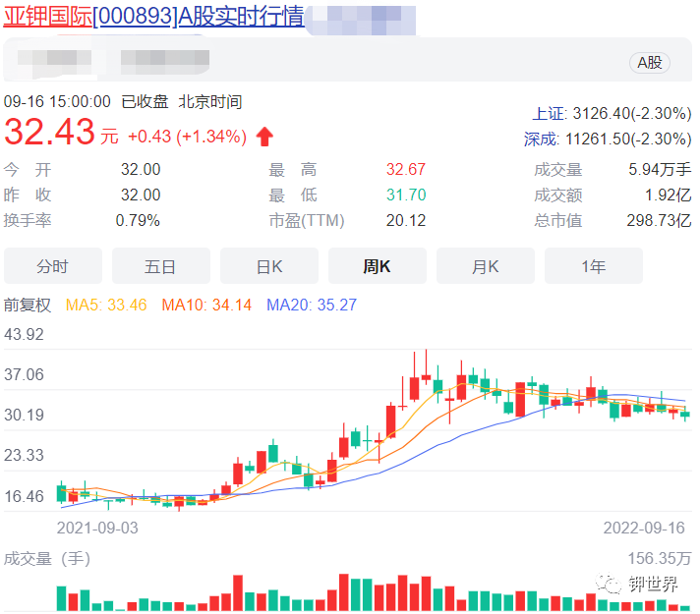700x614 pixels.
Task: Click the 2021-09-03 start date label
Action: click(x=97, y=528)
